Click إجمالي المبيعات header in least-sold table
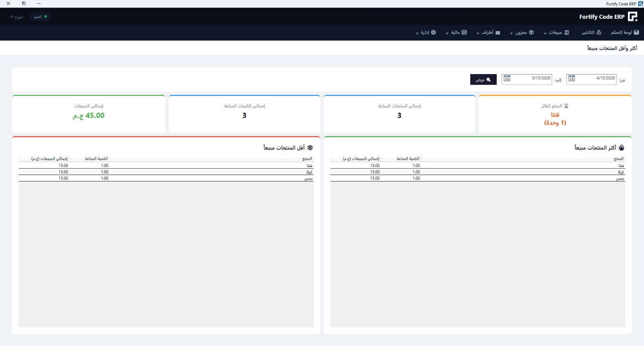Screen dimensions: 644x346 pos(43,159)
